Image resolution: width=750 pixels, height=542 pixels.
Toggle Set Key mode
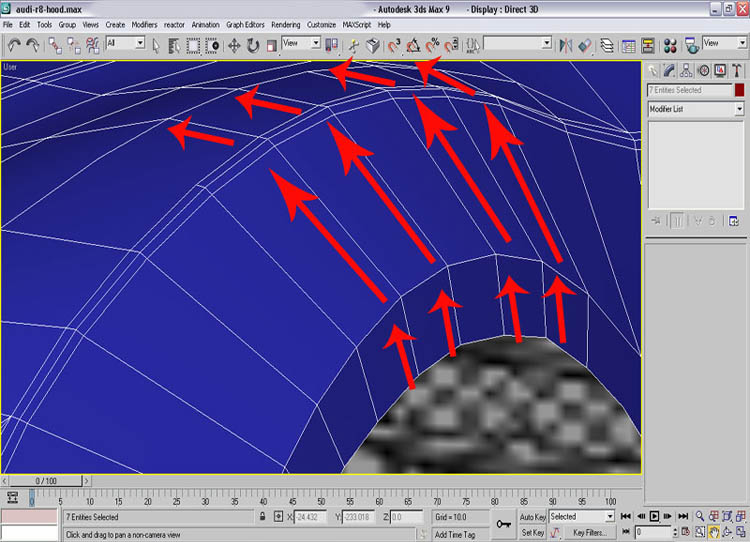pos(533,533)
